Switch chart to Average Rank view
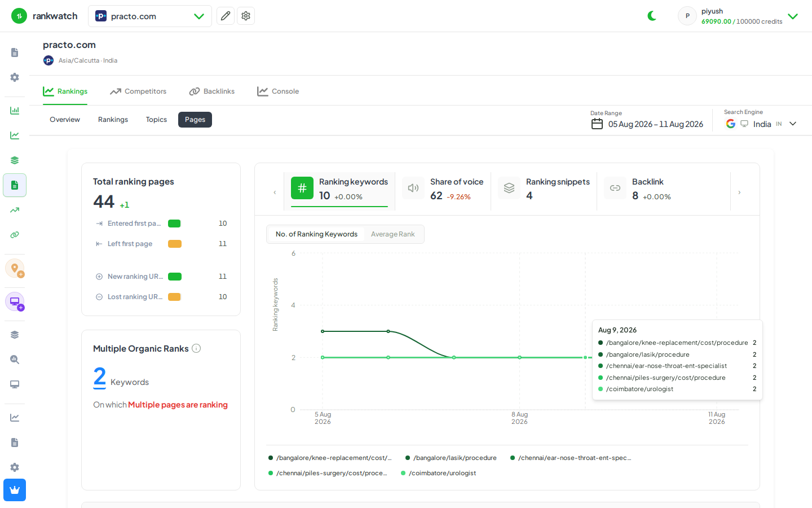The image size is (812, 508). (x=392, y=234)
